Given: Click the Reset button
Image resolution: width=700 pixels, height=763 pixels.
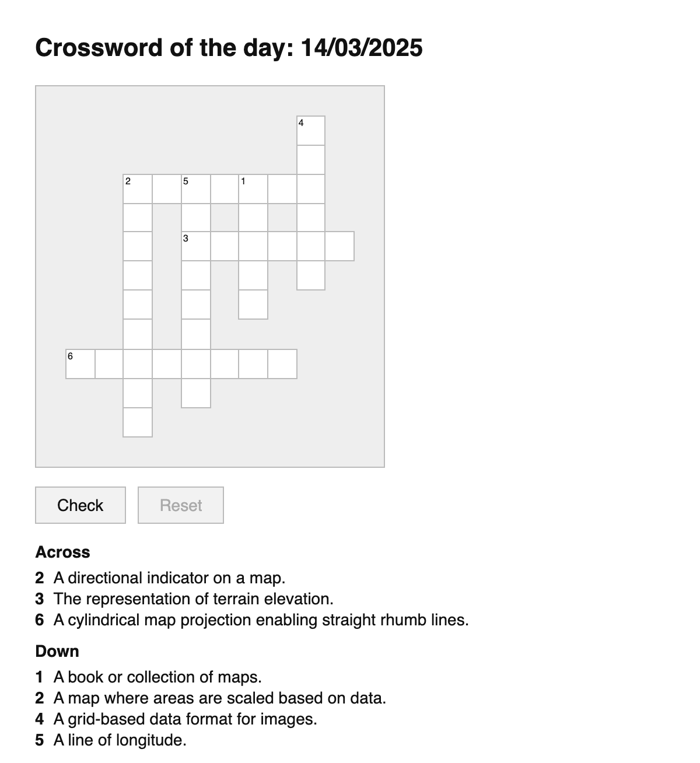Looking at the screenshot, I should (180, 505).
